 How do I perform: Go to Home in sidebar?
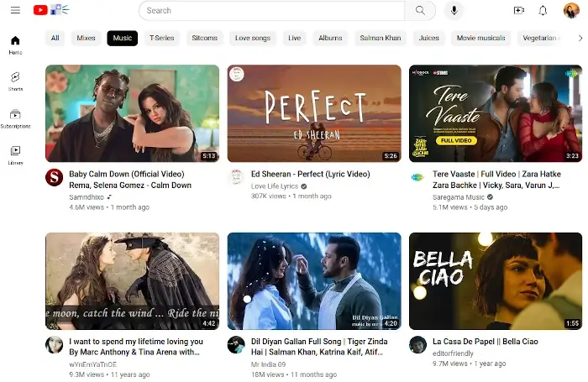15,45
